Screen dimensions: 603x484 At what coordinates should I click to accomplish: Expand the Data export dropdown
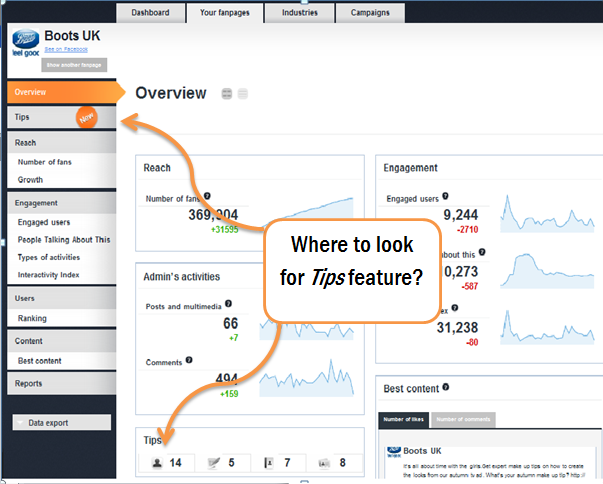click(62, 423)
